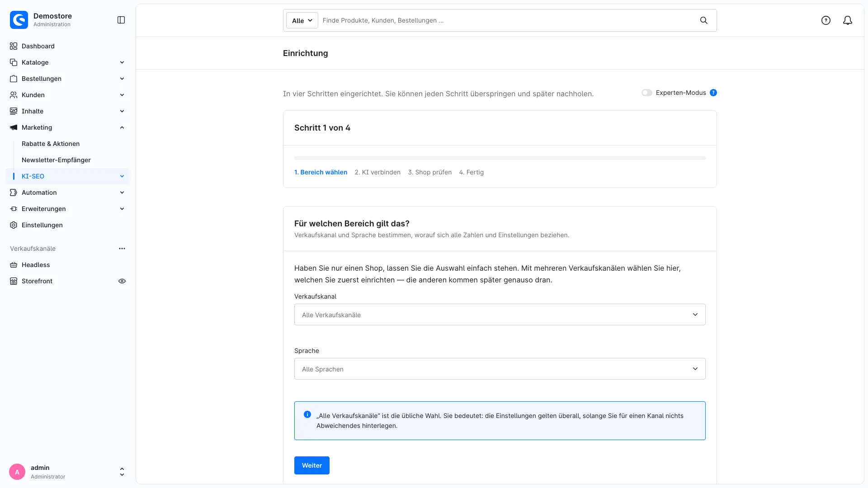The height and width of the screenshot is (488, 868).
Task: Expand the Erweiterungen menu chevron
Action: [x=122, y=209]
